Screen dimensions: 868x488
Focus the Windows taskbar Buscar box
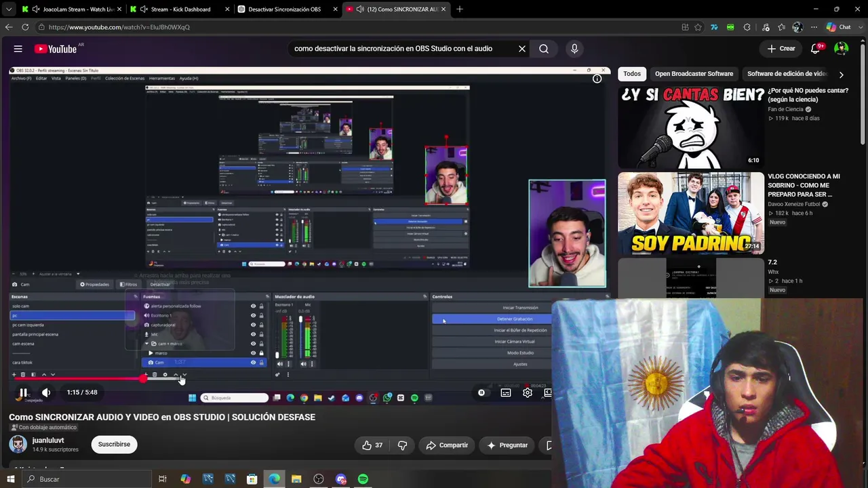(x=88, y=479)
